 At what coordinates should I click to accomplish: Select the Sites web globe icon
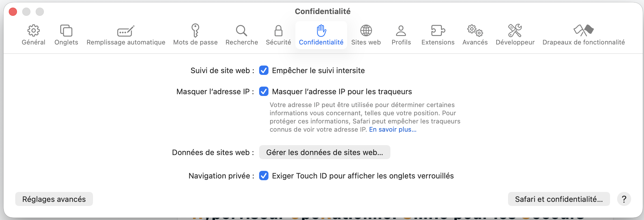pyautogui.click(x=366, y=31)
